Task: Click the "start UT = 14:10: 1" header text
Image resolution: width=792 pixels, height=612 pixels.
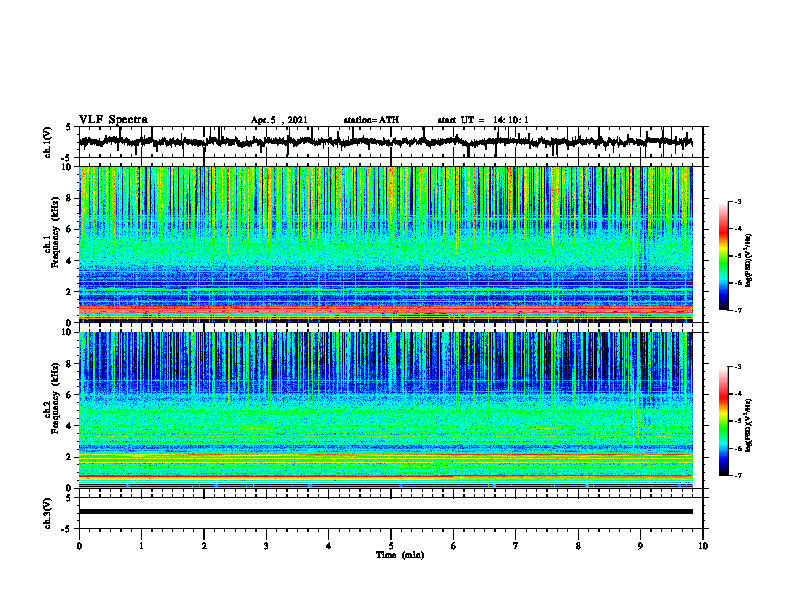Action: [x=483, y=120]
